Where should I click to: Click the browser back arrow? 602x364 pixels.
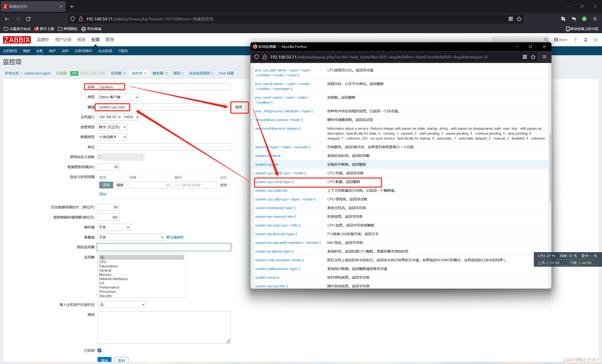[x=7, y=19]
